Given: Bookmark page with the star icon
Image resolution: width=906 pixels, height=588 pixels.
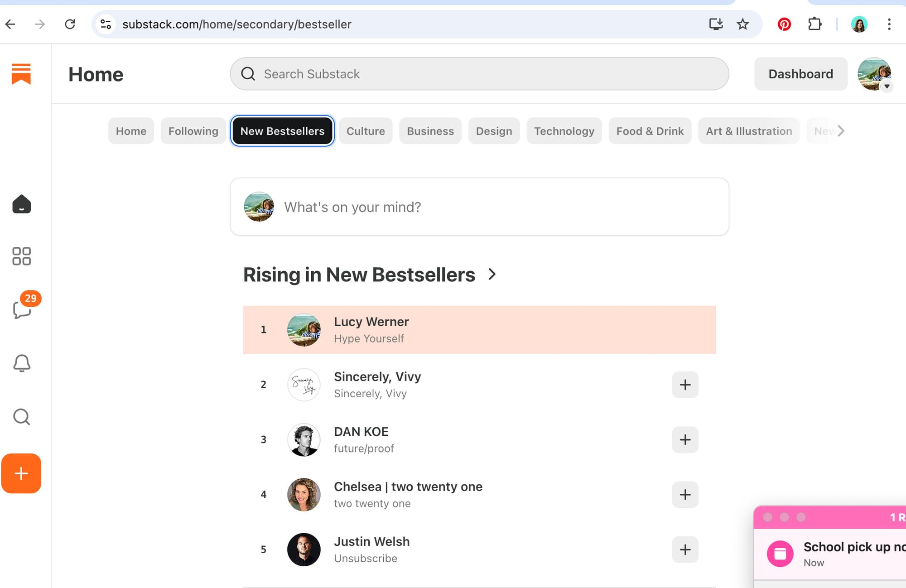Looking at the screenshot, I should point(742,24).
